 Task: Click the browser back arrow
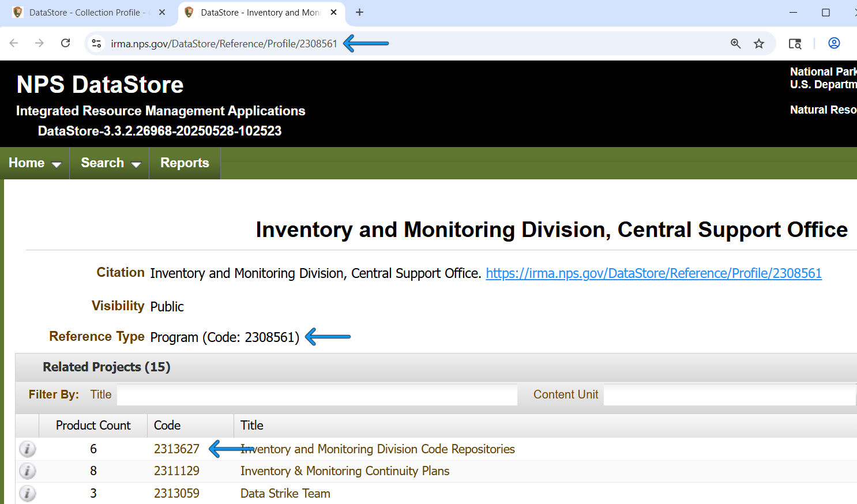(14, 43)
